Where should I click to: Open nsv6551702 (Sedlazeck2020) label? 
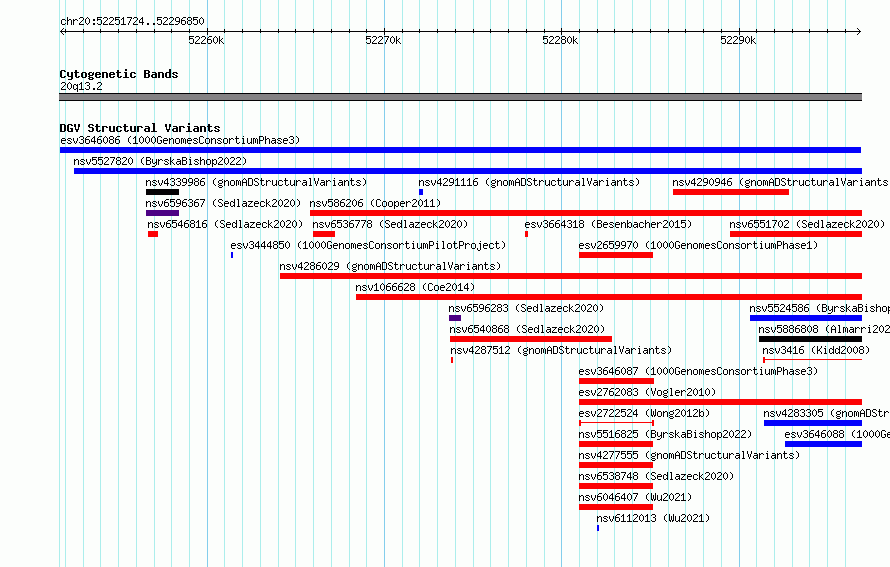(807, 224)
